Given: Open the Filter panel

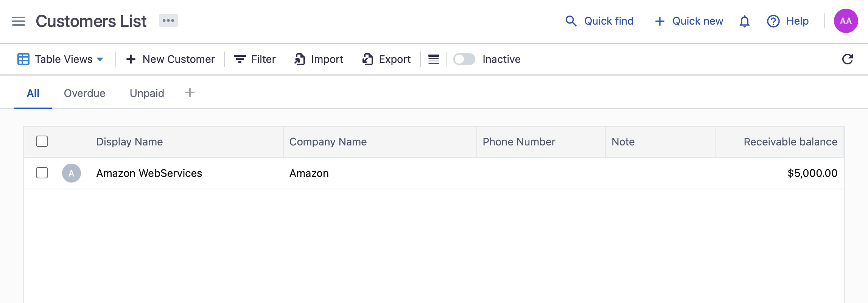Looking at the screenshot, I should pos(255,59).
